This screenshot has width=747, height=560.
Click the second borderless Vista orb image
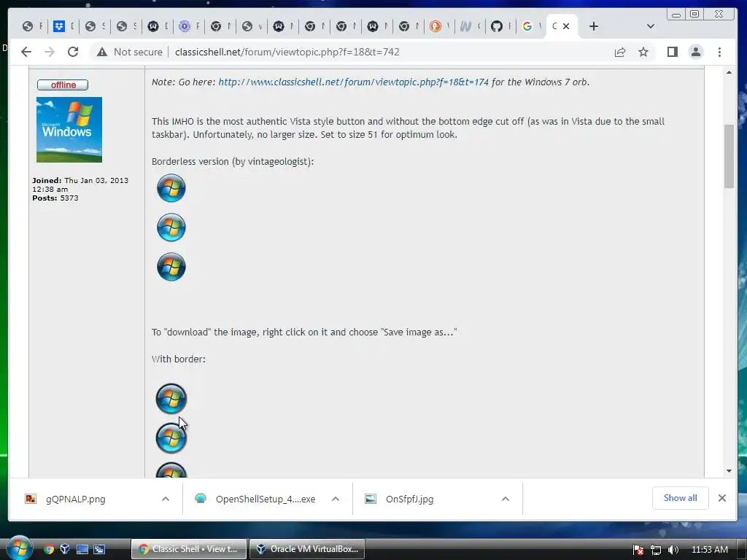(171, 227)
